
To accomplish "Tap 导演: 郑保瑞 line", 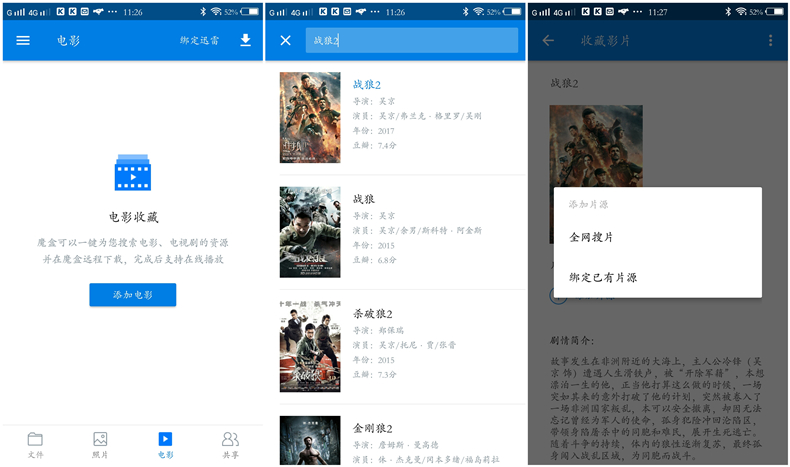I will pyautogui.click(x=378, y=330).
